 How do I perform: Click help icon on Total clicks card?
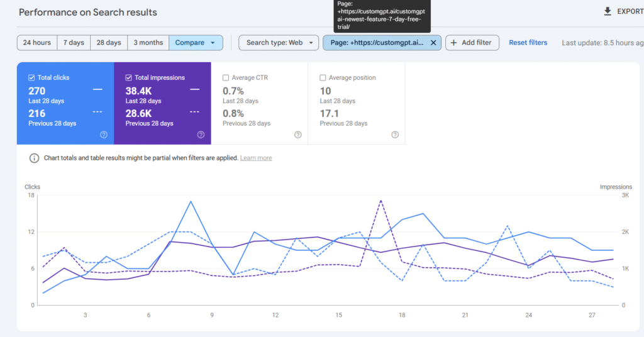pyautogui.click(x=104, y=135)
